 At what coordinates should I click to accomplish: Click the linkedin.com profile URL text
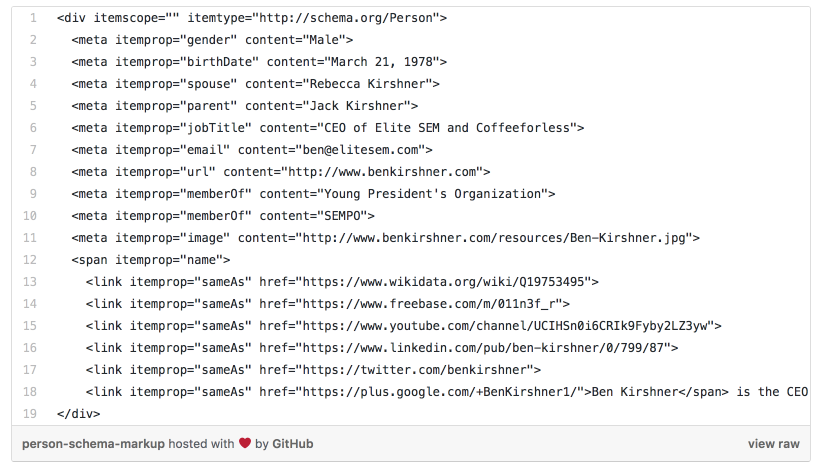pos(483,348)
